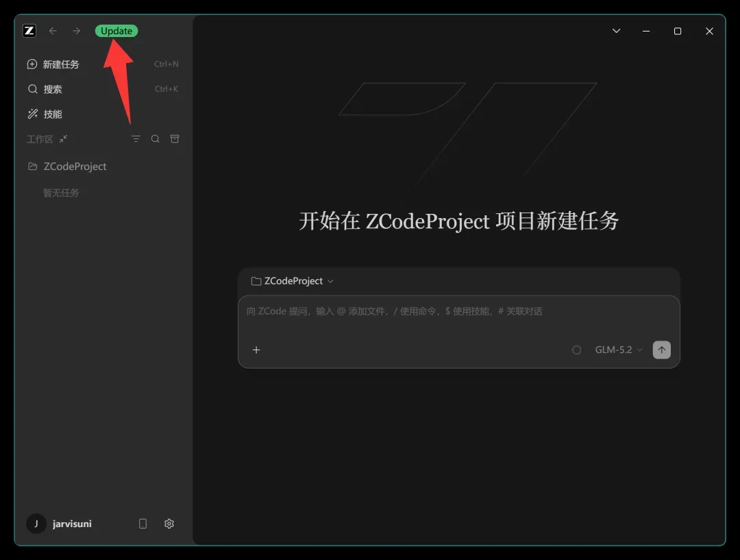Click the circle indicator beside GLM-5.2
Image resolution: width=740 pixels, height=560 pixels.
click(576, 350)
